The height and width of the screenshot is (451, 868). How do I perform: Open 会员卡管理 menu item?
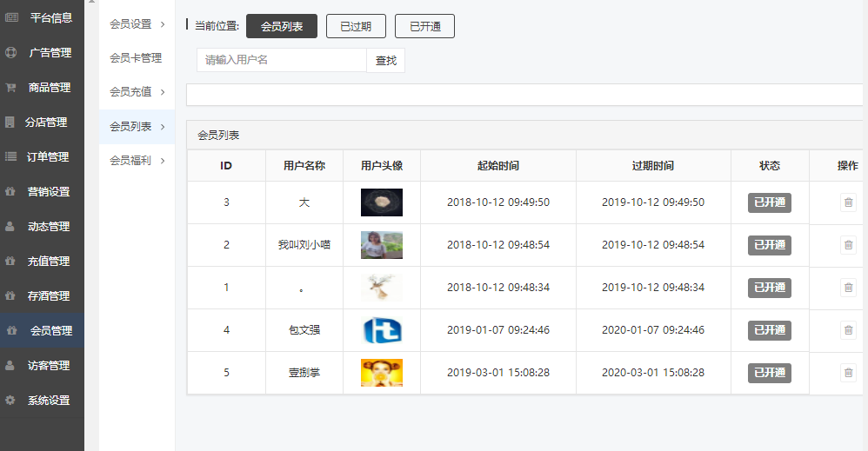click(x=136, y=58)
